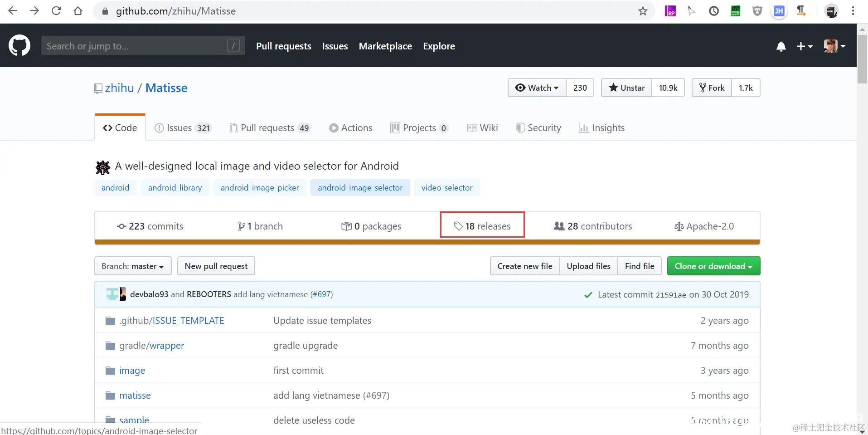The height and width of the screenshot is (435, 868).
Task: Open the Insights tab
Action: click(601, 128)
